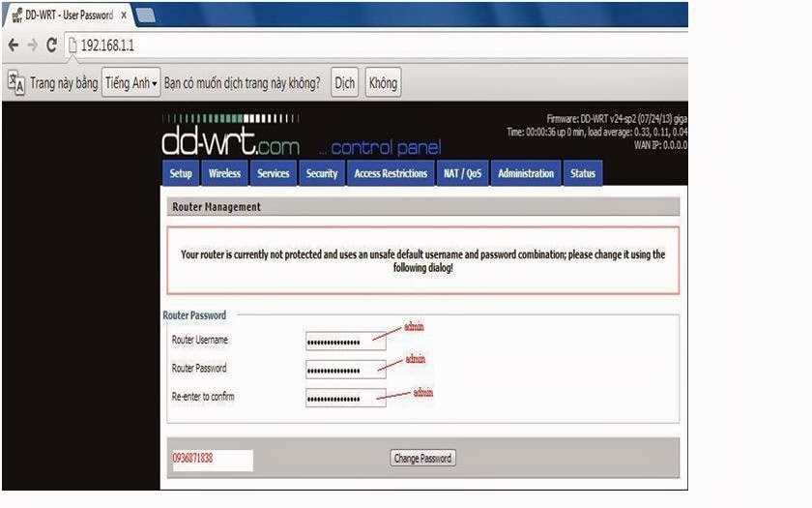Open the Administration tab
This screenshot has height=508, width=812.
[526, 173]
